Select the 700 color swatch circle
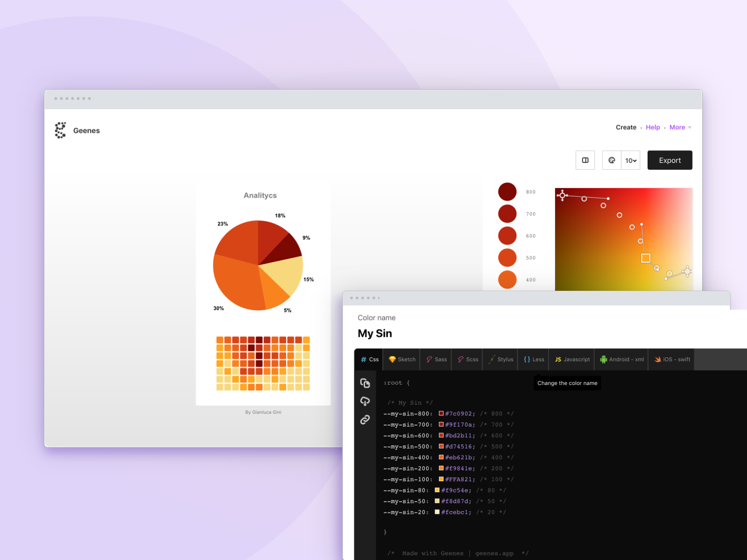Image resolution: width=747 pixels, height=560 pixels. pyautogui.click(x=507, y=214)
